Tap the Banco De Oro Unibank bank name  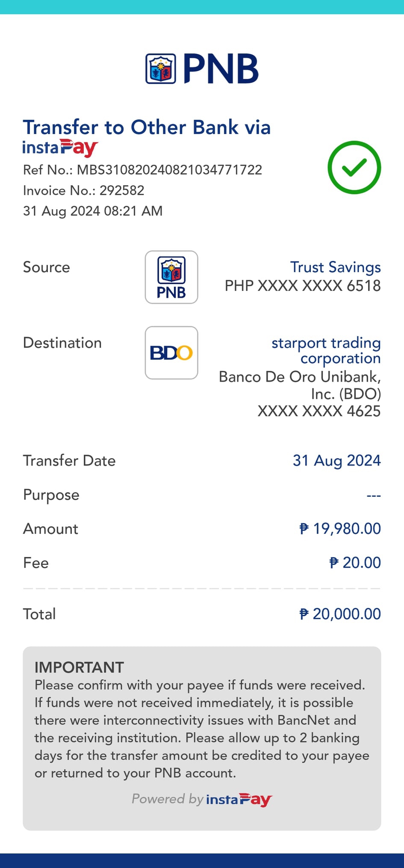(300, 385)
